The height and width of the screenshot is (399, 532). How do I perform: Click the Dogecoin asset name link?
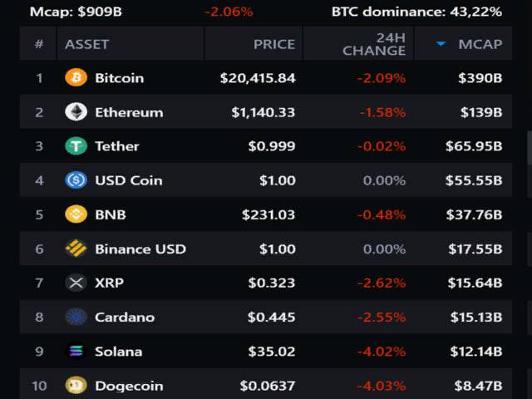click(129, 385)
